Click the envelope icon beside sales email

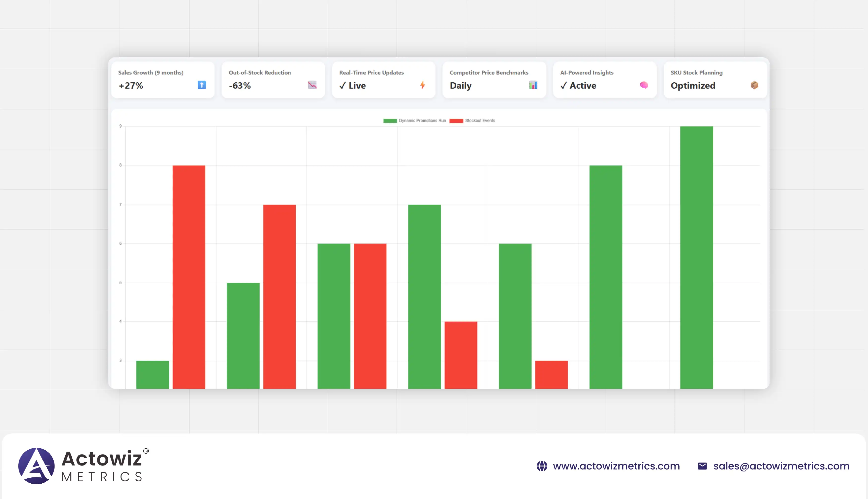point(702,466)
